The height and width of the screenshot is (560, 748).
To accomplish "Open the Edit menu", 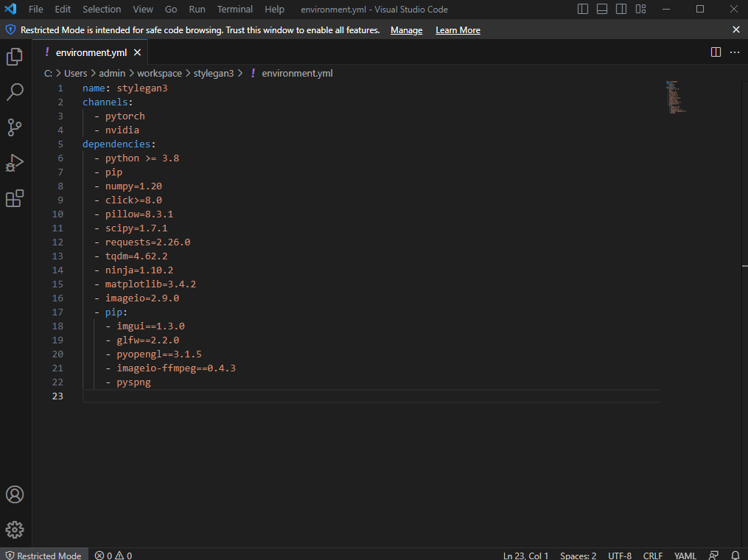I will coord(63,9).
